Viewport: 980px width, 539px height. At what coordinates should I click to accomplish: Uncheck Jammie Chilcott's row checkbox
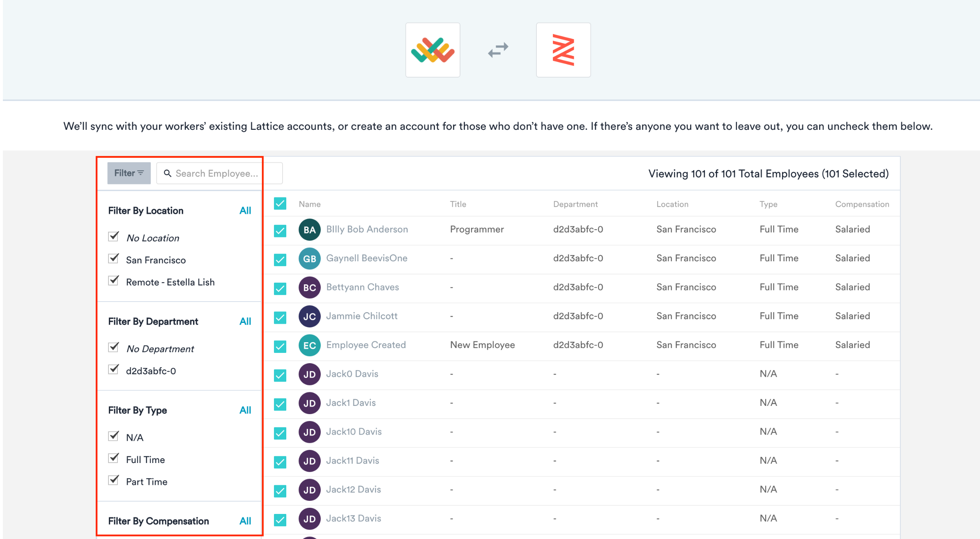tap(280, 317)
